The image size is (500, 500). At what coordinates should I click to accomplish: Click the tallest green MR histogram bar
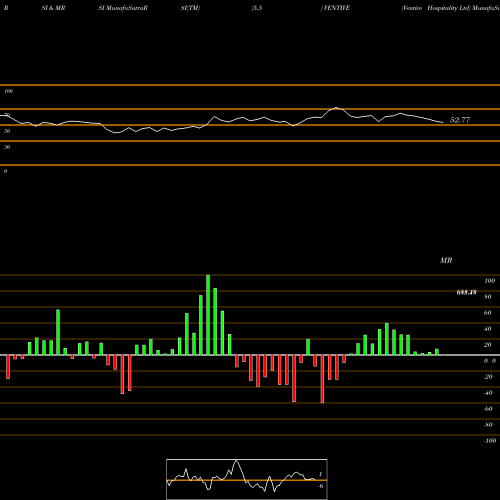click(208, 315)
